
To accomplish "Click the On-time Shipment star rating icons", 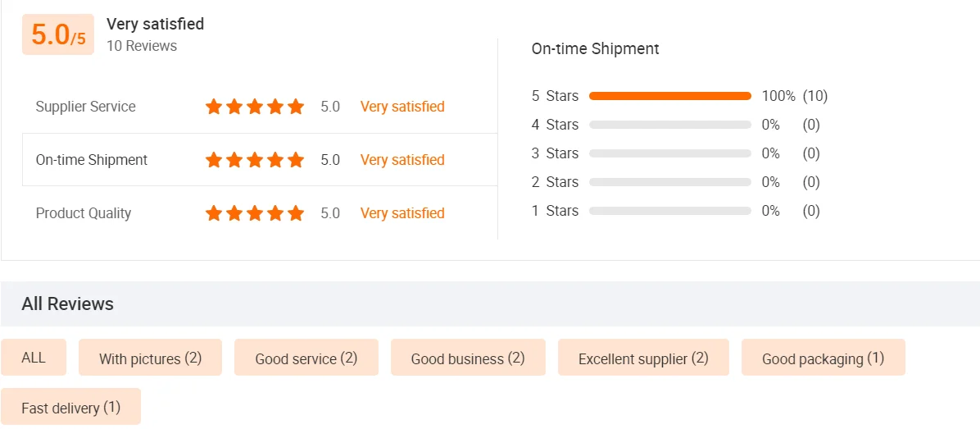I will (x=255, y=160).
